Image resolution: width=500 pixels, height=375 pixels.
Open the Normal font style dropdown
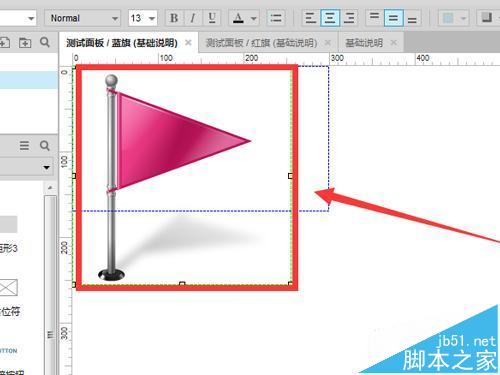click(82, 18)
